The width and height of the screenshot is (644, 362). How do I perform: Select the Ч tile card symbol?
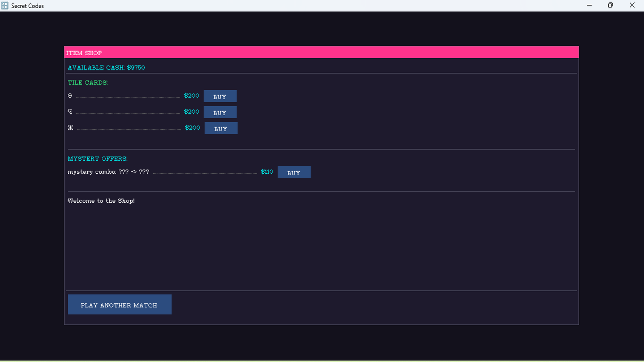click(70, 112)
